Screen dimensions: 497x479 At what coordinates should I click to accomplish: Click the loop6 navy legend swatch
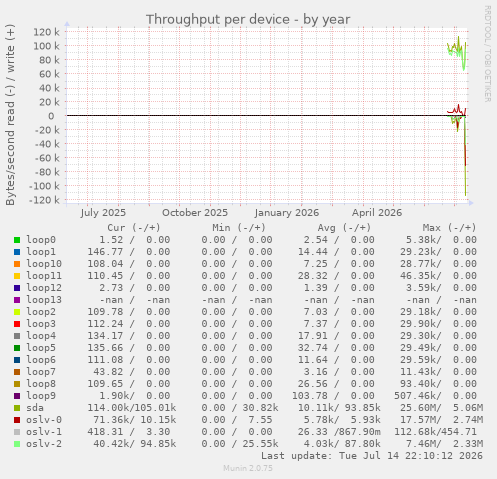(17, 360)
